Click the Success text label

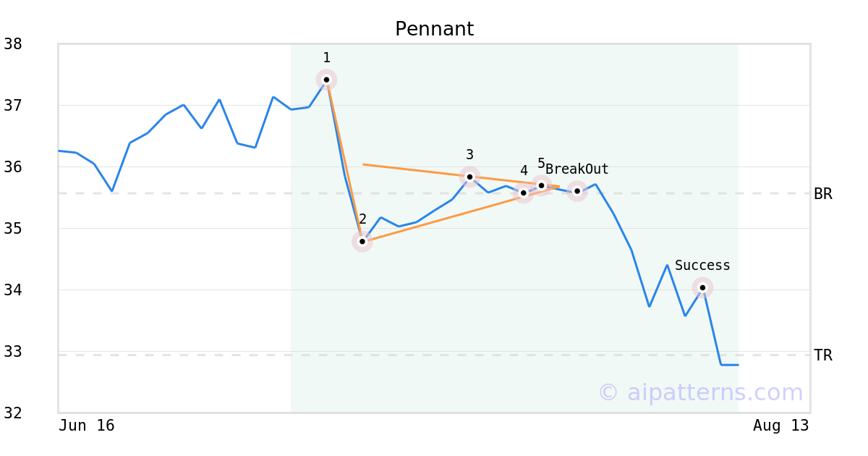[x=702, y=266]
